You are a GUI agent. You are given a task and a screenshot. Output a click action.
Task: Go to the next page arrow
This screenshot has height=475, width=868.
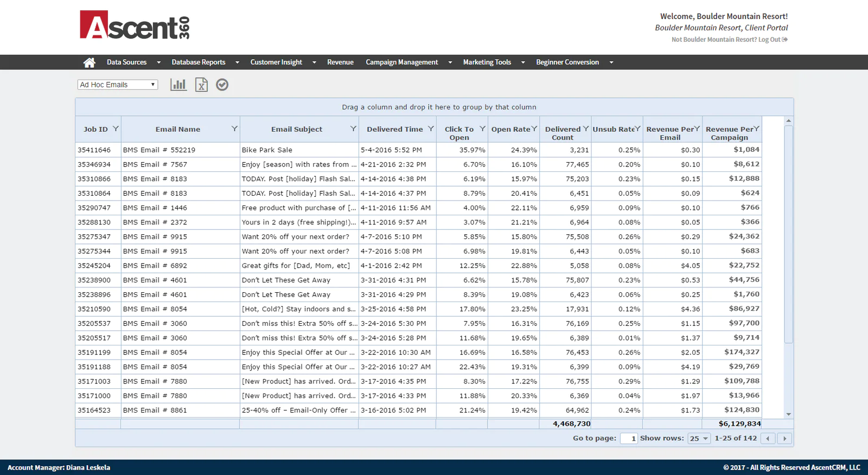784,438
